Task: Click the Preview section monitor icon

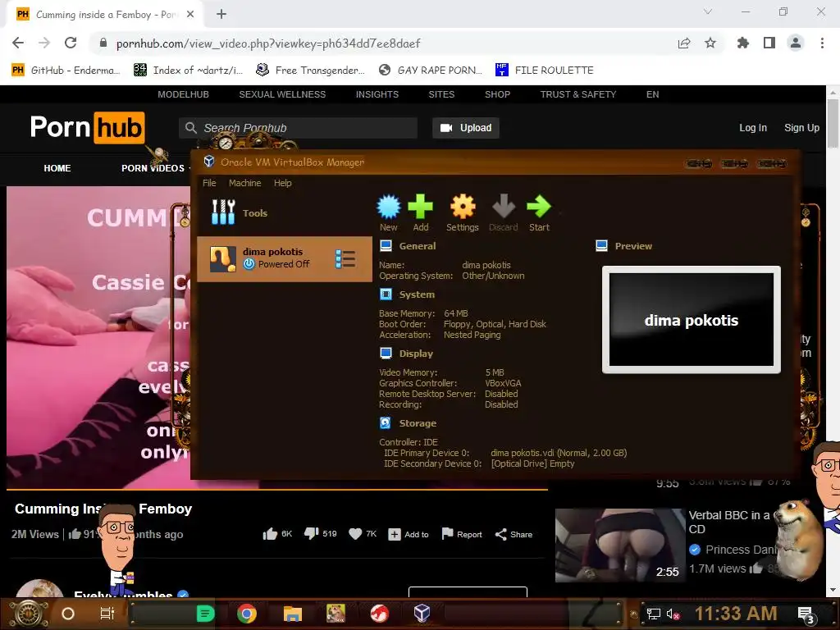Action: click(601, 246)
